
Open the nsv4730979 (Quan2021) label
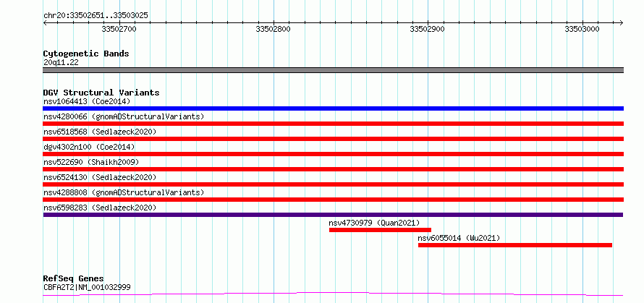coord(374,223)
